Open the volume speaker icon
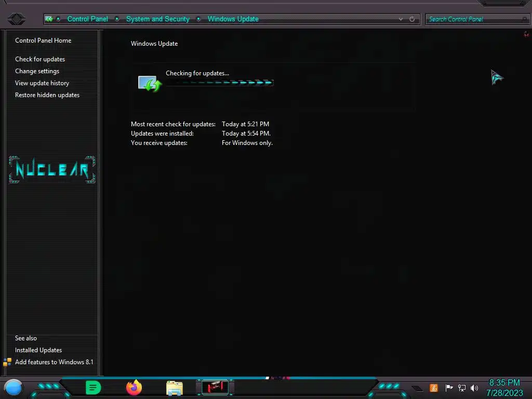This screenshot has height=399, width=532. 474,388
